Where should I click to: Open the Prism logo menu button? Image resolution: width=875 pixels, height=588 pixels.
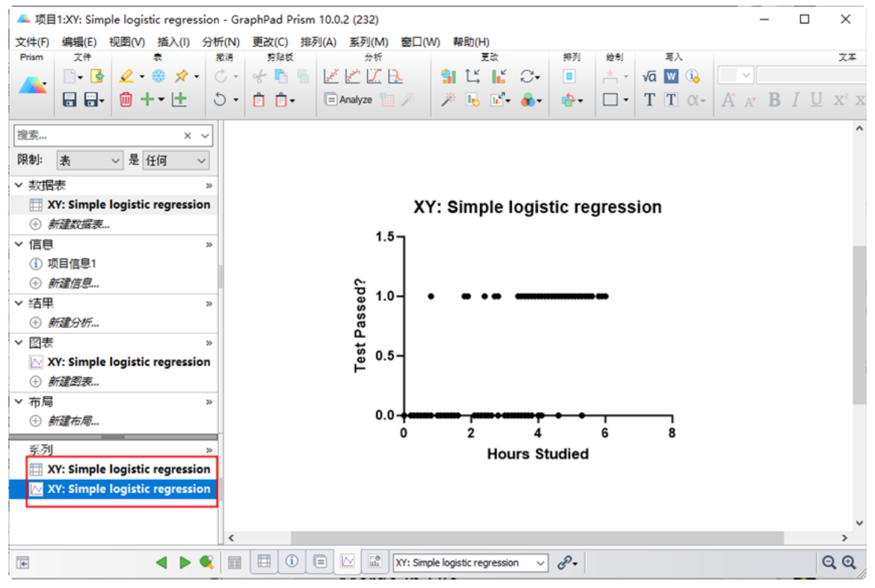[x=33, y=86]
